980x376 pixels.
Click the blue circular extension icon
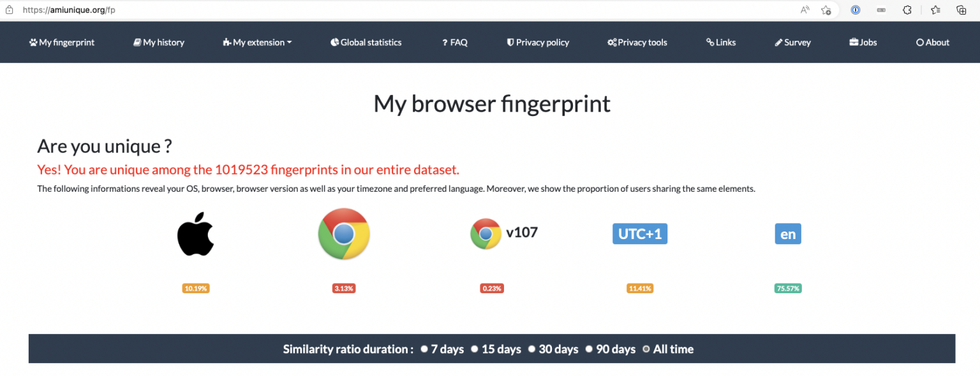(x=855, y=10)
